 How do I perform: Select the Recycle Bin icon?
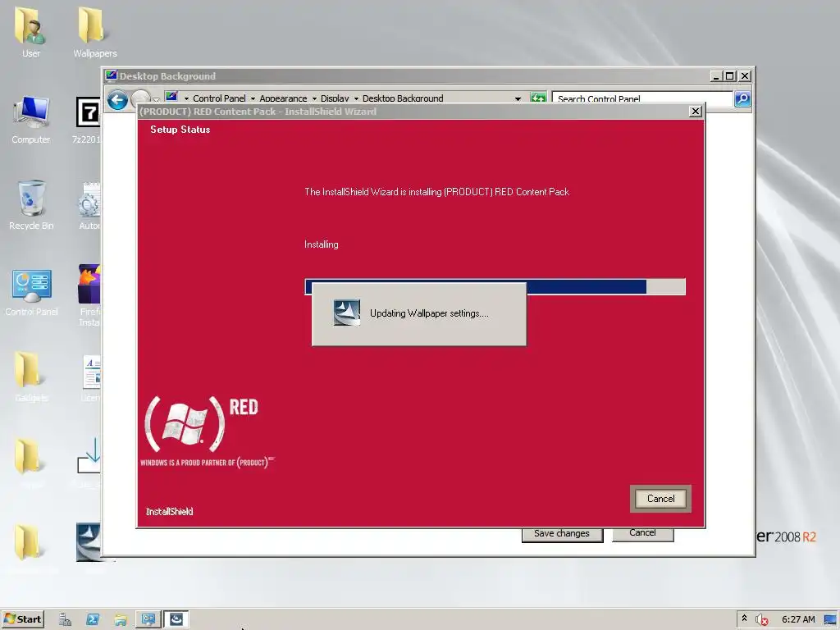[x=30, y=204]
